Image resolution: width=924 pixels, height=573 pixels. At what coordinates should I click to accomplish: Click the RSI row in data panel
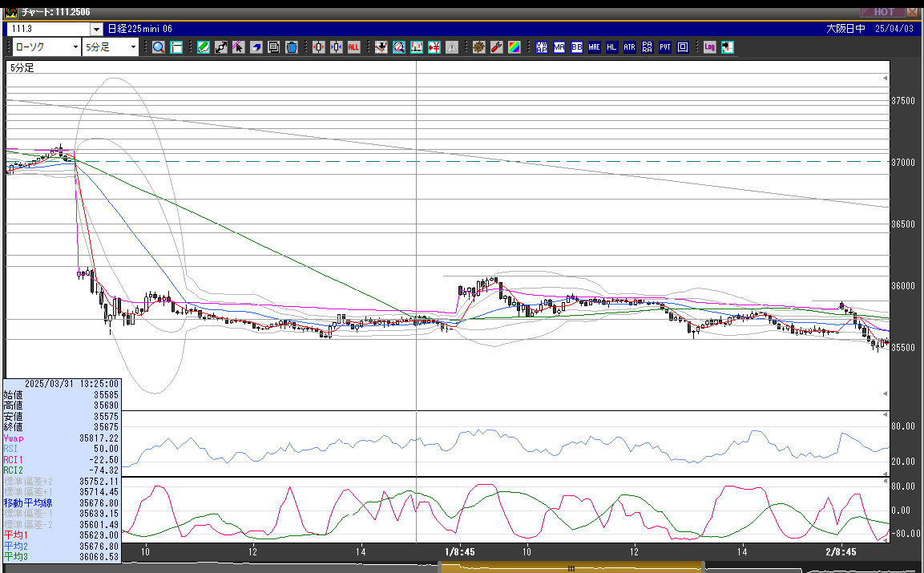61,449
